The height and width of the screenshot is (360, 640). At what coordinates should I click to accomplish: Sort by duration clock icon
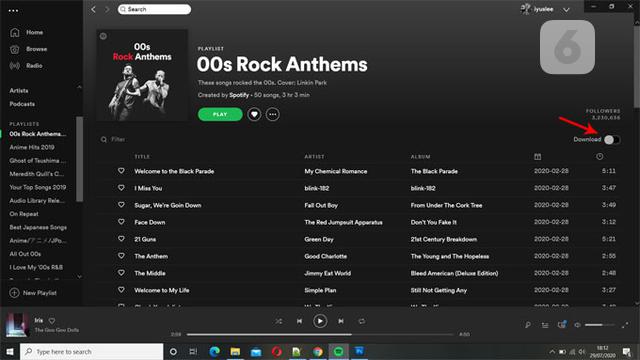[x=599, y=156]
